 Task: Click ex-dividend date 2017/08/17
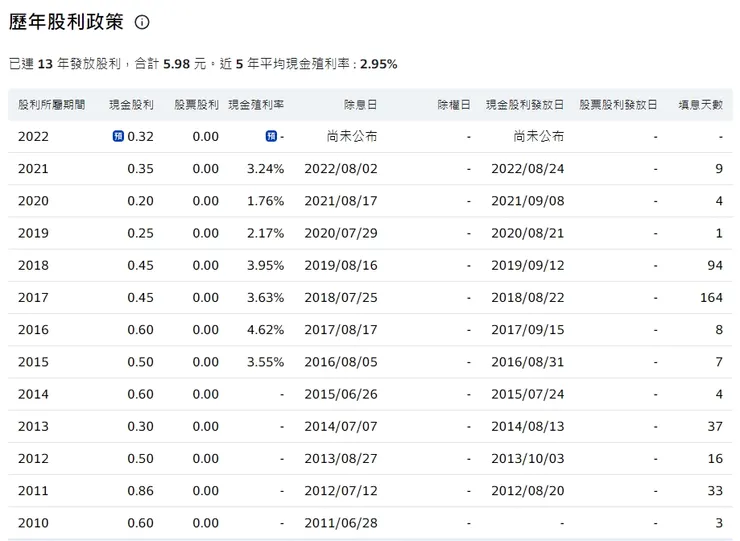click(x=341, y=330)
